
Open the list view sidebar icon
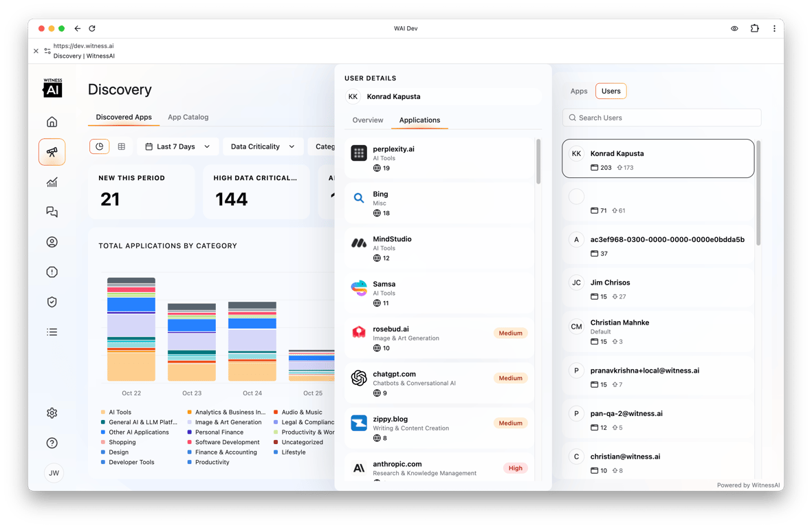(x=52, y=332)
